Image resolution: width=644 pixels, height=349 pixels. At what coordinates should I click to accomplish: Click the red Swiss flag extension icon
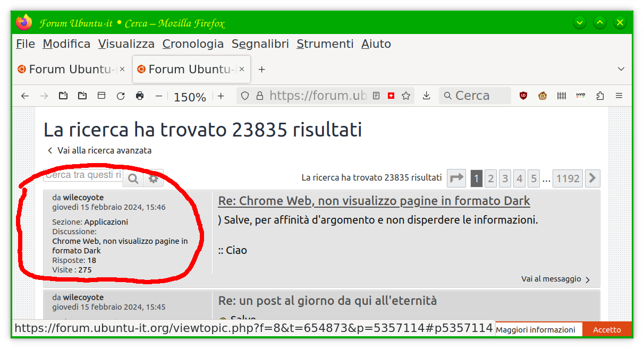pyautogui.click(x=391, y=96)
